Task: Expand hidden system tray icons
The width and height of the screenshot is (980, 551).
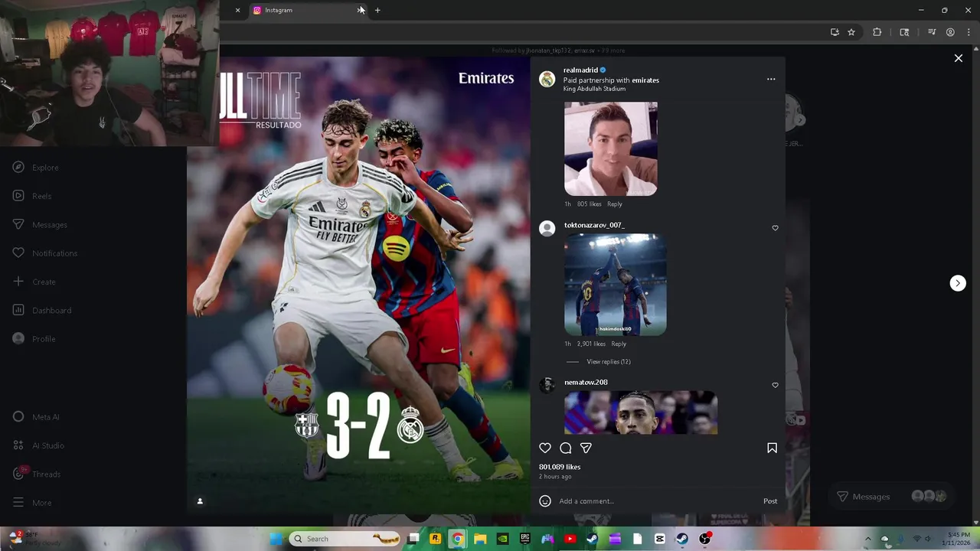Action: pos(867,539)
